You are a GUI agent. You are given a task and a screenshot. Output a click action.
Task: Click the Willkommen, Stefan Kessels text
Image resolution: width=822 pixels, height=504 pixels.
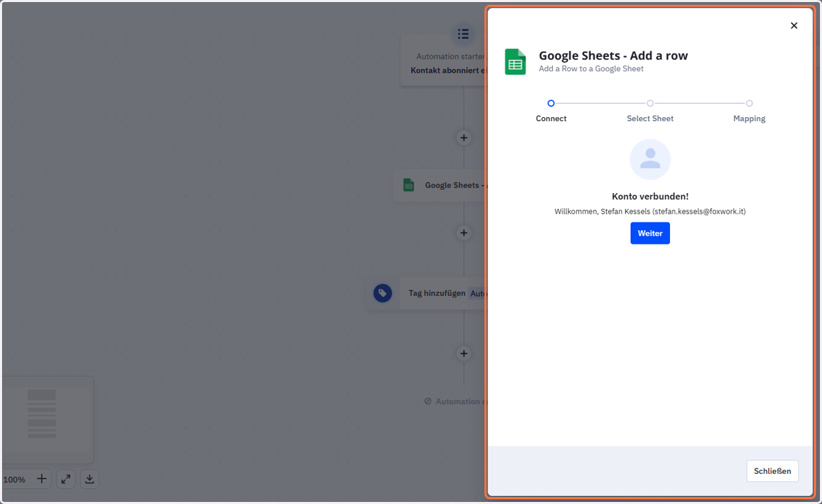(650, 212)
